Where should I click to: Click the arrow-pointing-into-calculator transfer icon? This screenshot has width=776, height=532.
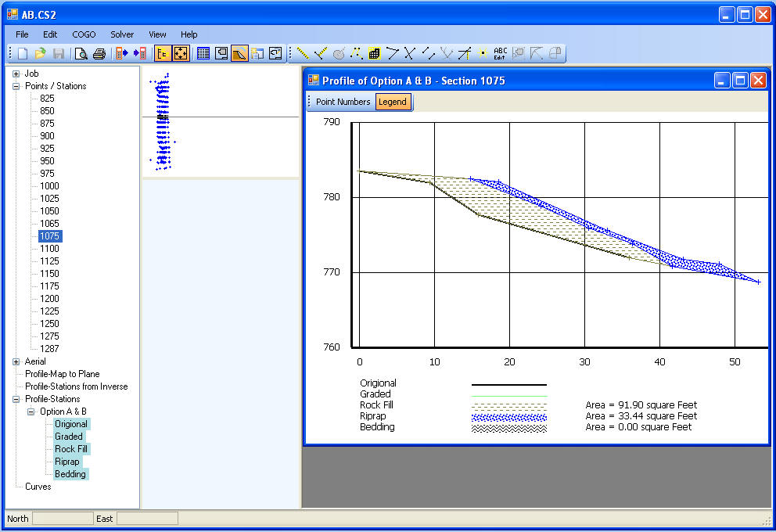pyautogui.click(x=140, y=53)
